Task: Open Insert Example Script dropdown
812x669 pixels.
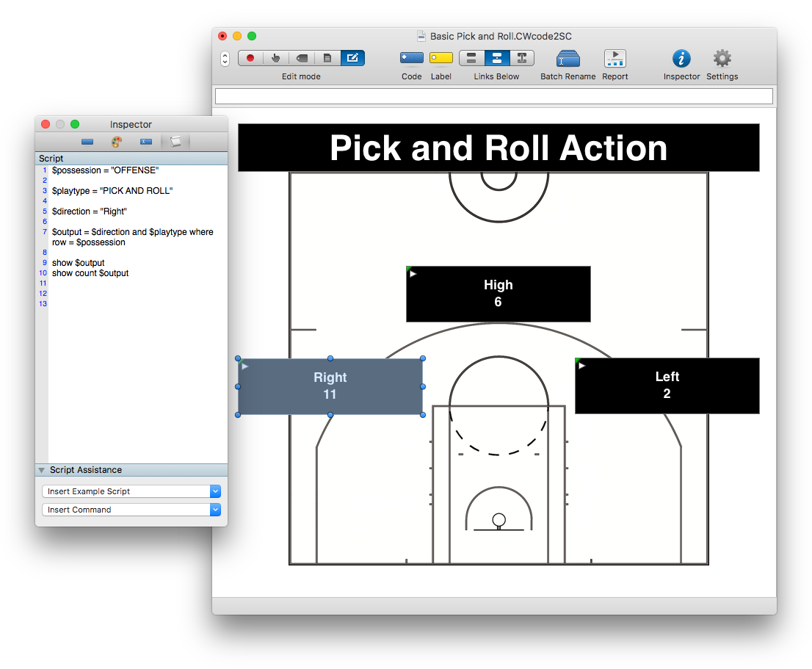Action: pos(131,491)
